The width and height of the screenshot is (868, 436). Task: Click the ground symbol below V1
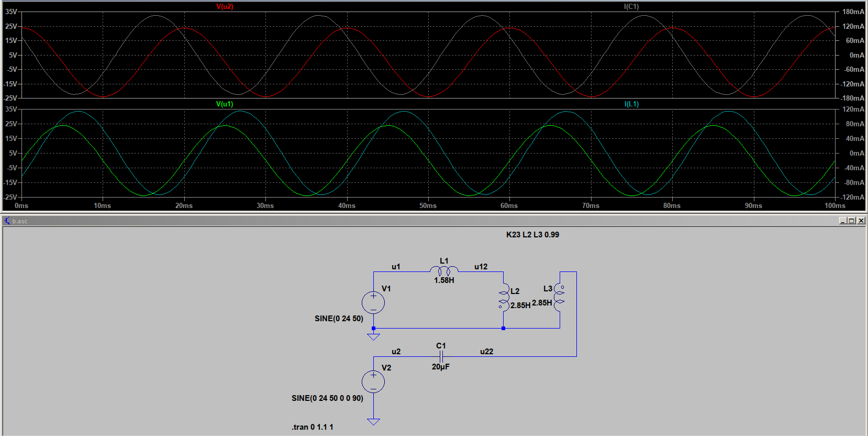373,336
